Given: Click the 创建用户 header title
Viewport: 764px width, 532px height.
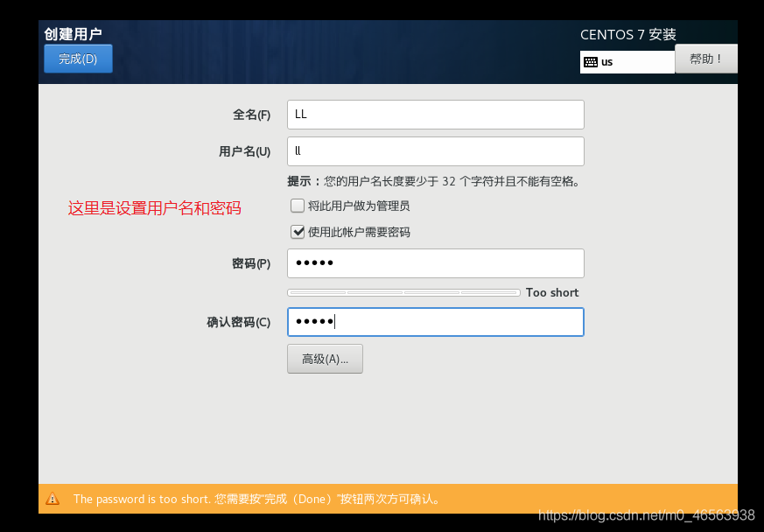Looking at the screenshot, I should pyautogui.click(x=67, y=34).
